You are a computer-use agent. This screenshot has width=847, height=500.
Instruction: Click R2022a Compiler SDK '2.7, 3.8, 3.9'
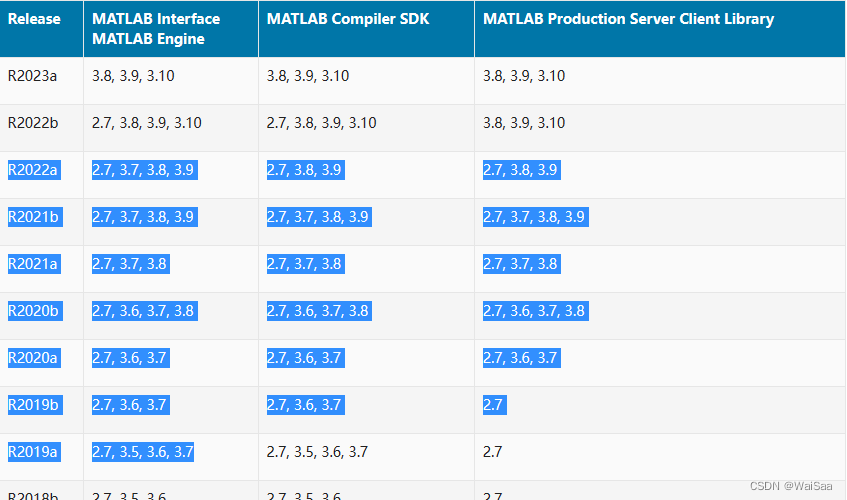point(306,170)
